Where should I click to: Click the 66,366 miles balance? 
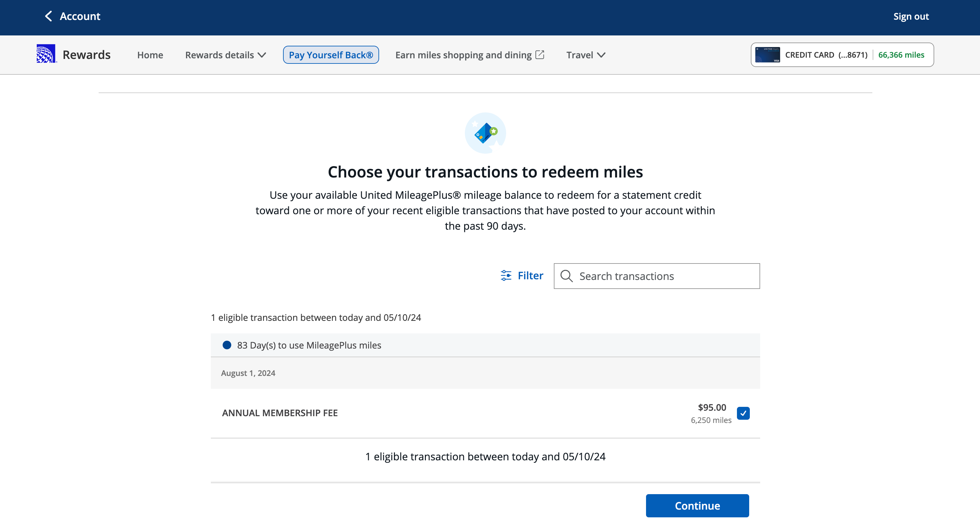[x=901, y=55]
